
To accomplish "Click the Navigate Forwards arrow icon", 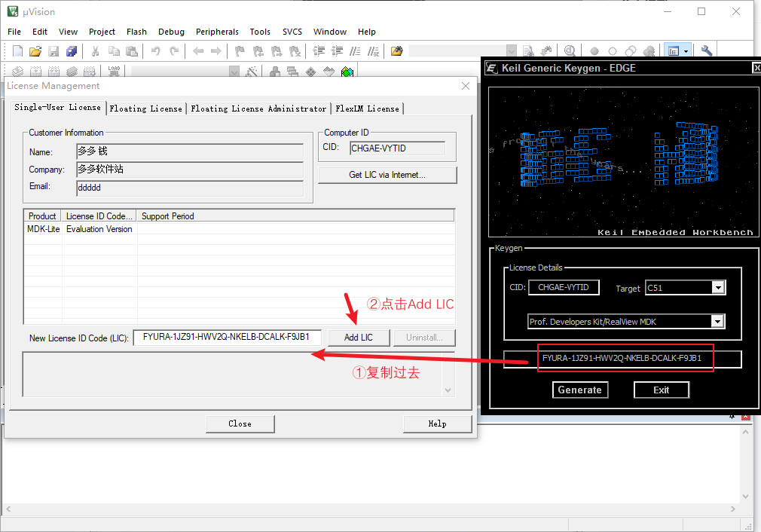I will tap(216, 51).
